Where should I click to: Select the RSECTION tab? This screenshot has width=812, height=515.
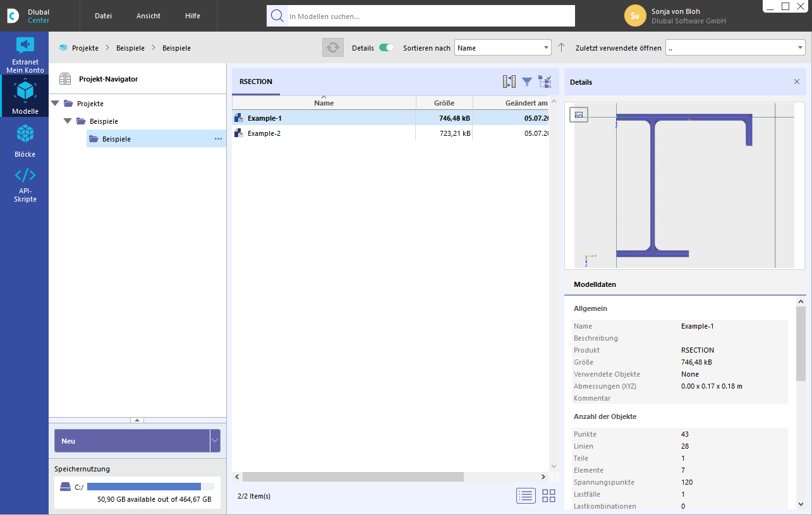point(256,82)
